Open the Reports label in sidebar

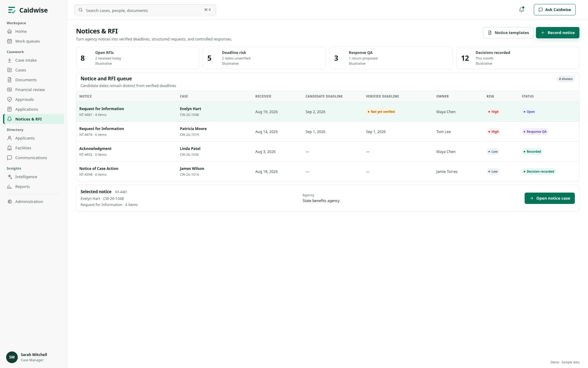pos(23,186)
